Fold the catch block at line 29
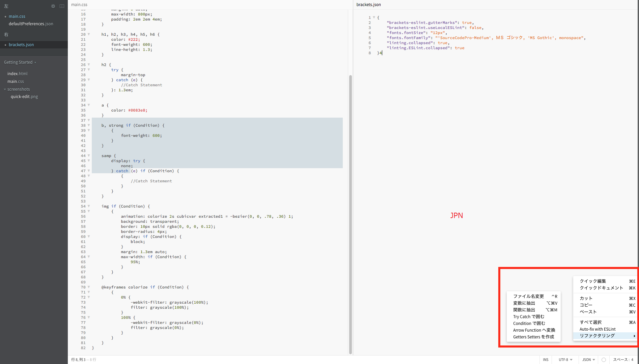Viewport: 639px width, 364px height. (89, 80)
